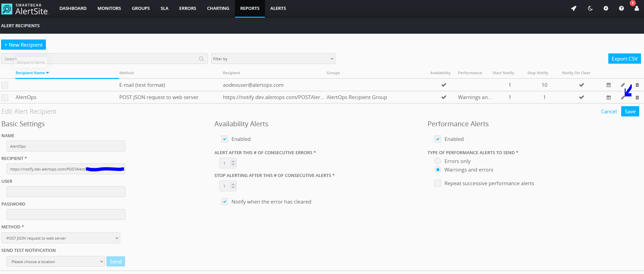This screenshot has height=274, width=644.
Task: Click the rocket icon in top bar
Action: [574, 9]
